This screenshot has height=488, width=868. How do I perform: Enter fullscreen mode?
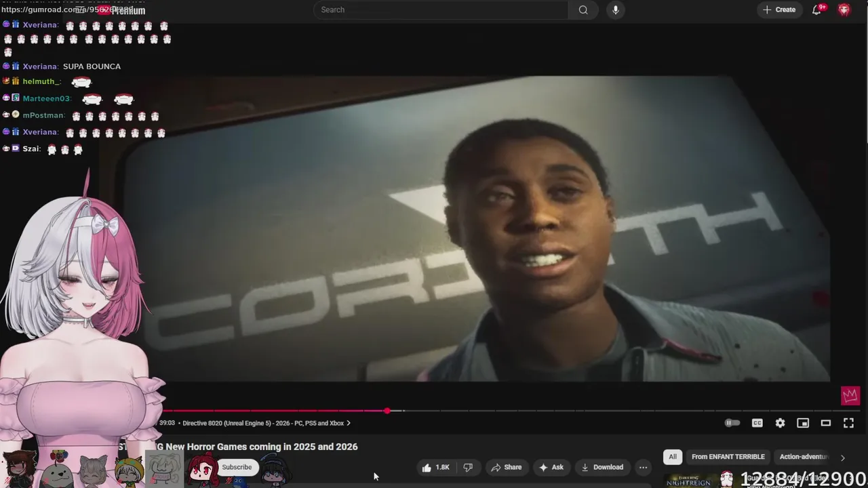(848, 423)
